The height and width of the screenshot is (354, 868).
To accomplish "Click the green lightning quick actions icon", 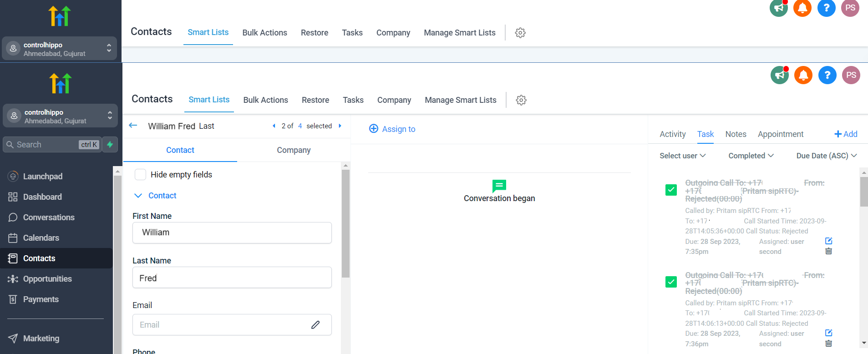I will tap(110, 145).
